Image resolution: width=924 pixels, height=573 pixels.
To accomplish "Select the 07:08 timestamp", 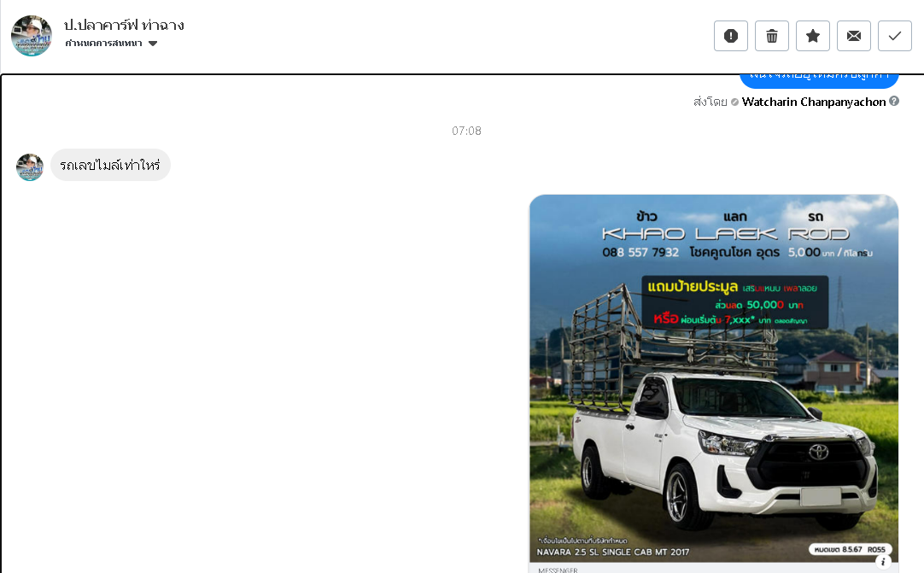I will point(466,131).
